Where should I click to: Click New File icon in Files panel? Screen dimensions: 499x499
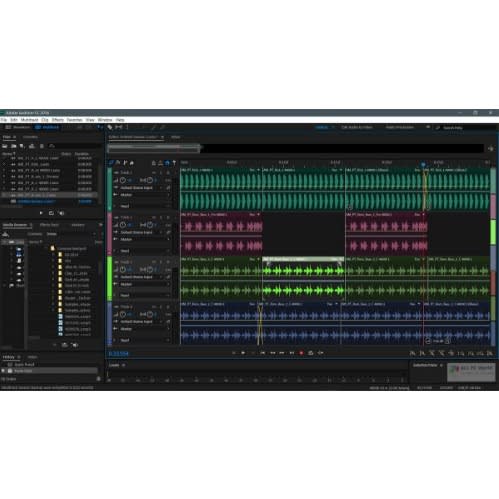tap(22, 146)
